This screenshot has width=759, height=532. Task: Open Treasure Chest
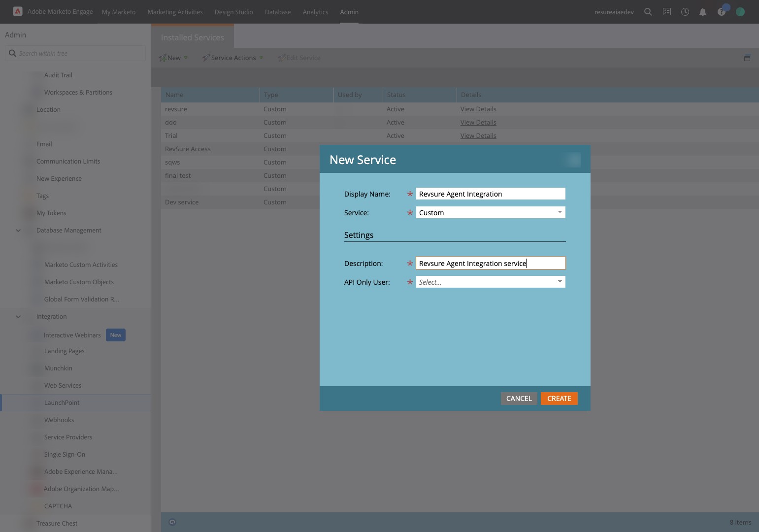click(x=57, y=523)
